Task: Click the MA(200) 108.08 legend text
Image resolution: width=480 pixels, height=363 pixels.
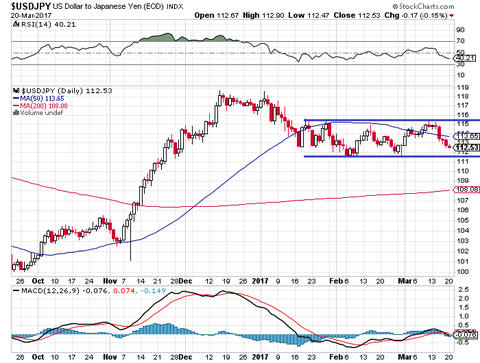Action: coord(44,106)
